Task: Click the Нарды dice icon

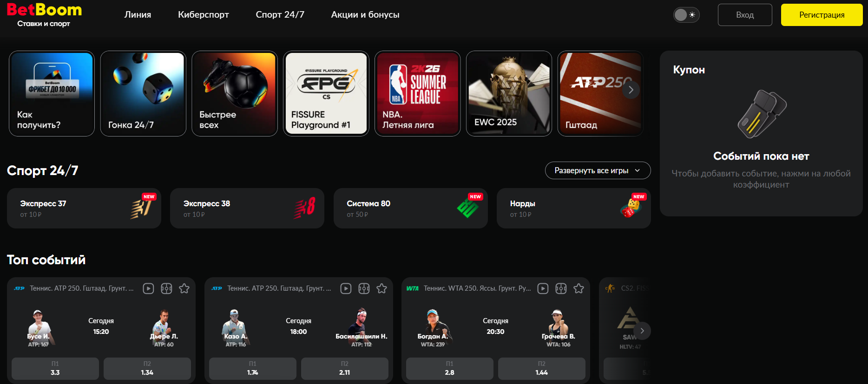Action: point(631,208)
